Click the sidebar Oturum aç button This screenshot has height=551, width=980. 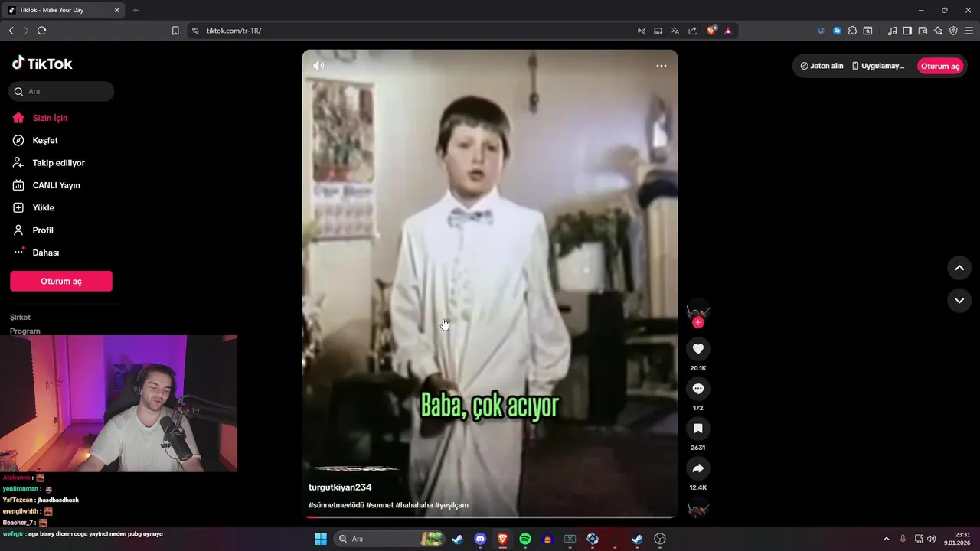[x=61, y=281]
